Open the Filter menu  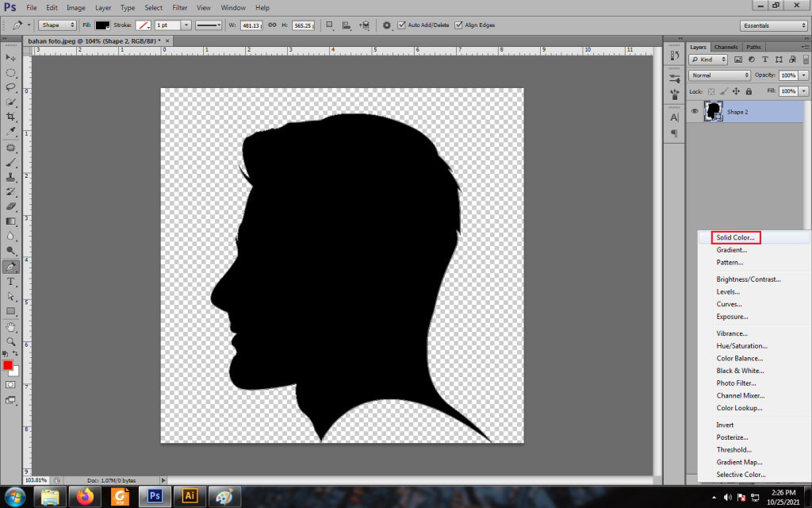tap(179, 7)
